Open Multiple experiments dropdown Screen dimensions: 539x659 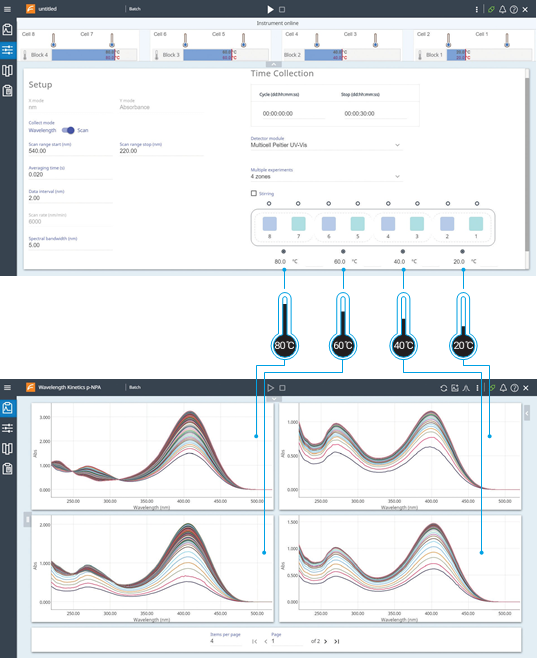point(326,177)
